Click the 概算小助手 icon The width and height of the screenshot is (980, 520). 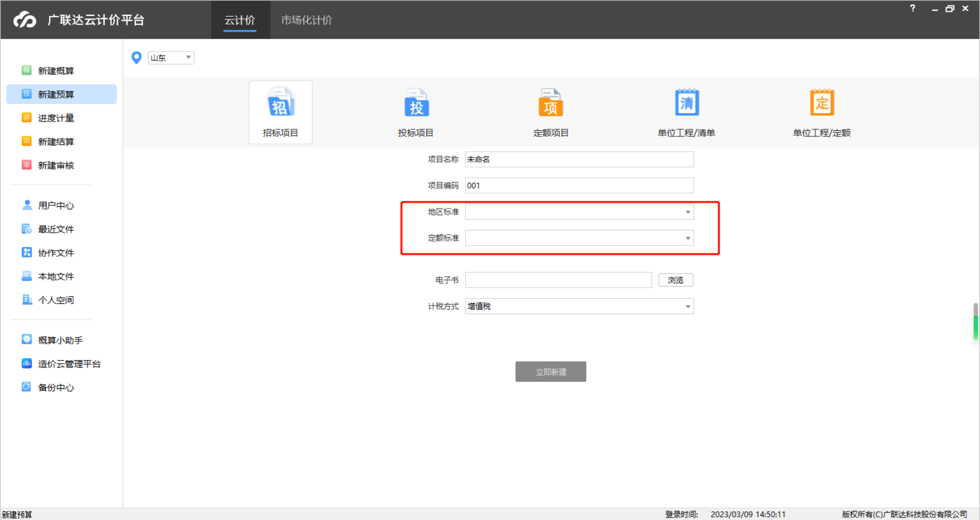pyautogui.click(x=27, y=339)
